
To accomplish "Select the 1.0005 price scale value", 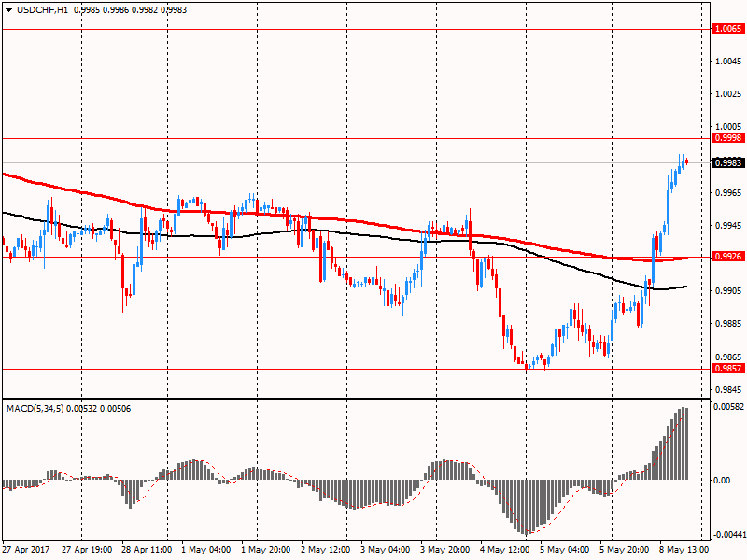I will pos(729,127).
